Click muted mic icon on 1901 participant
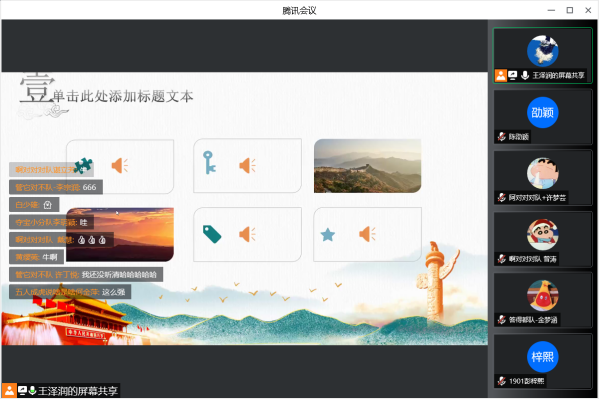The height and width of the screenshot is (399, 599). 502,381
